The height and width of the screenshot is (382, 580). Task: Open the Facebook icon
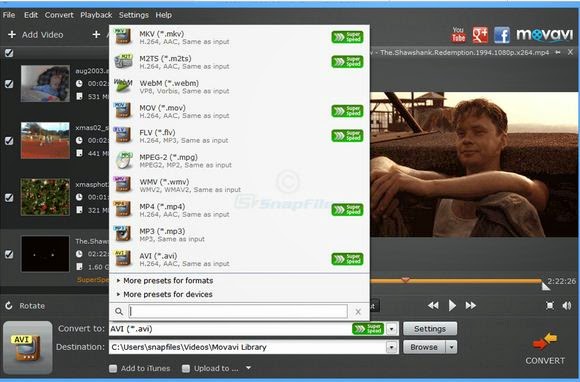[x=502, y=35]
